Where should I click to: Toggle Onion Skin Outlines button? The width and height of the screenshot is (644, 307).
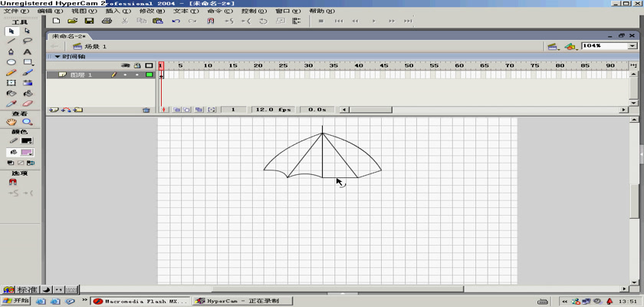point(186,110)
